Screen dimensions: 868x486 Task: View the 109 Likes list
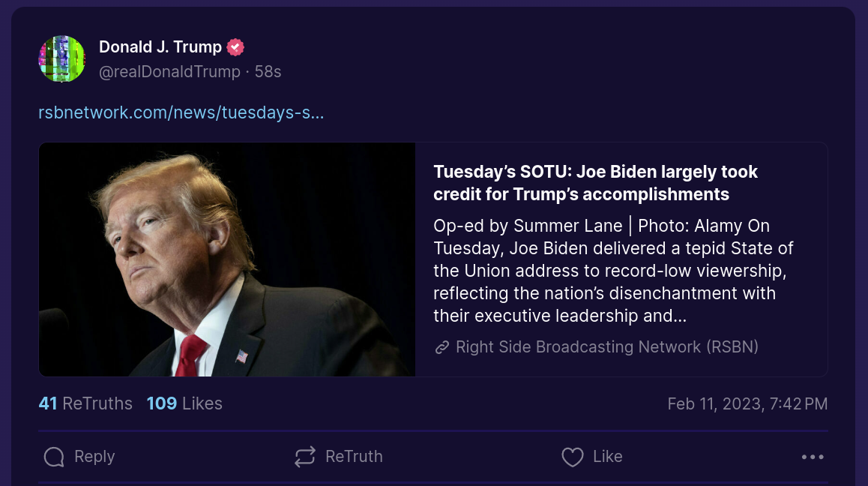click(x=184, y=403)
